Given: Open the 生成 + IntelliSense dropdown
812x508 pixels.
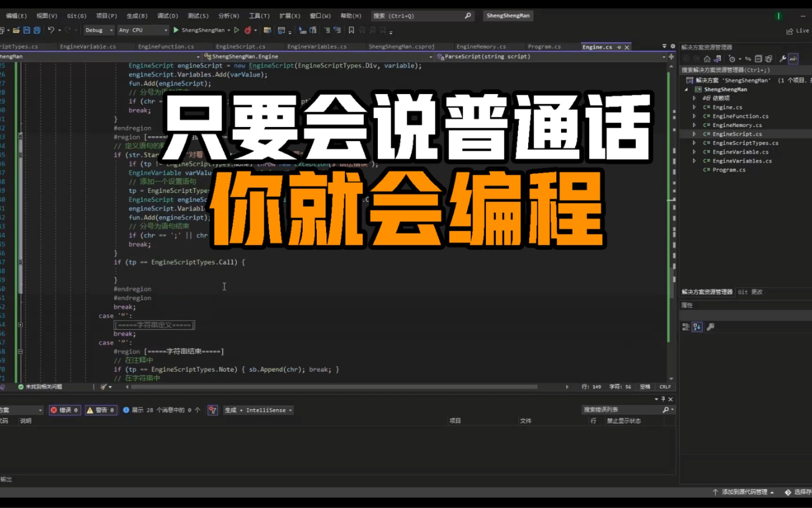Looking at the screenshot, I should coord(258,410).
